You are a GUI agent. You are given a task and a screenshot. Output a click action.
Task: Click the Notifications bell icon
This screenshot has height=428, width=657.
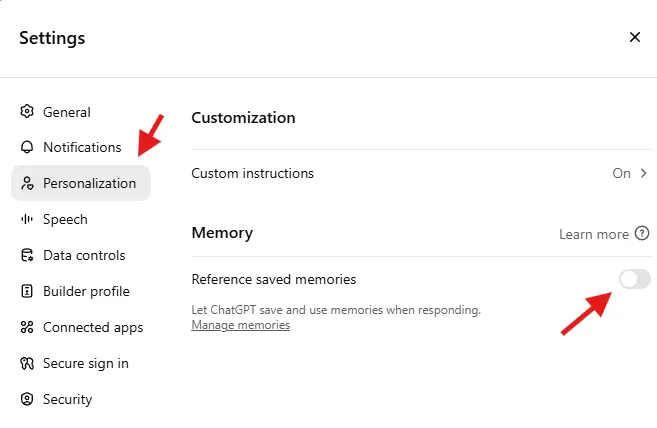(x=27, y=147)
